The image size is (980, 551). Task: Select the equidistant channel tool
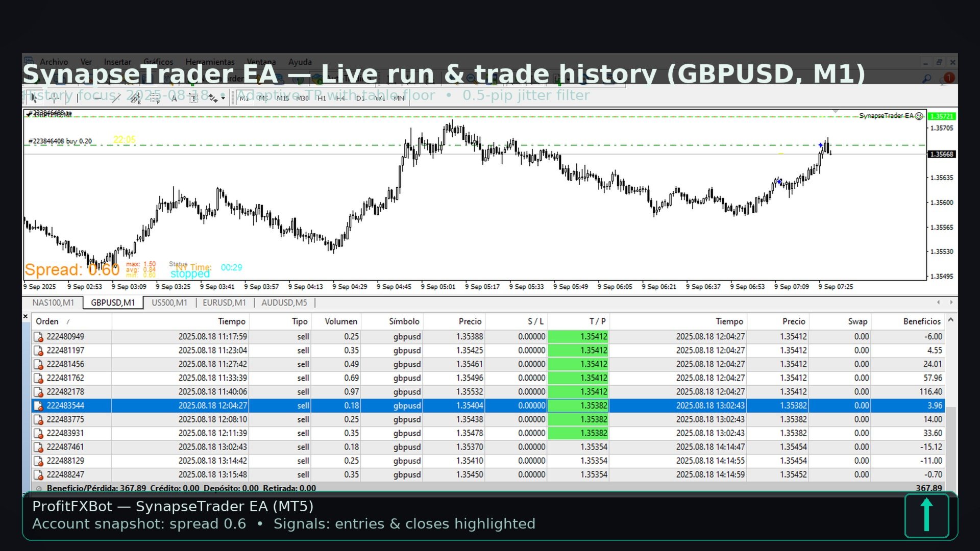[136, 98]
